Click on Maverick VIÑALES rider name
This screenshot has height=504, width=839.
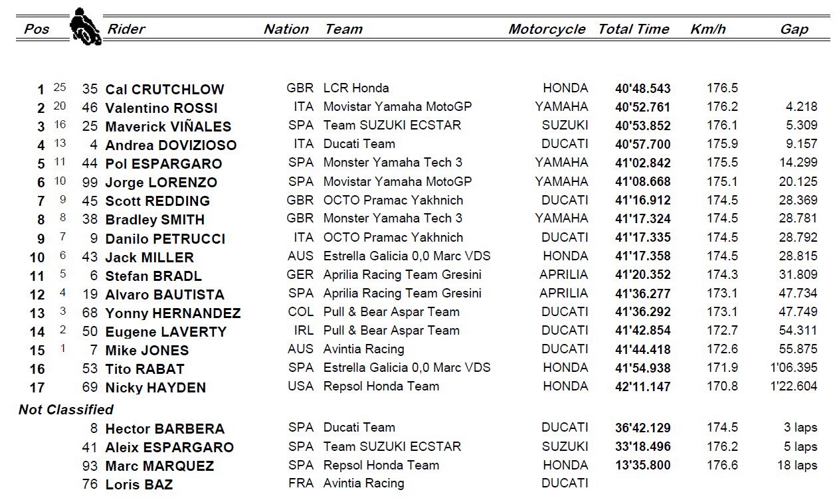pos(168,127)
